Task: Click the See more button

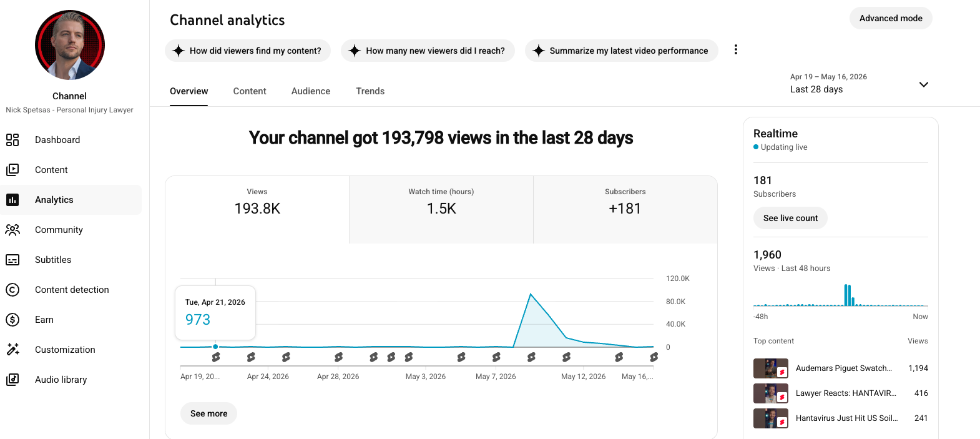Action: point(208,413)
